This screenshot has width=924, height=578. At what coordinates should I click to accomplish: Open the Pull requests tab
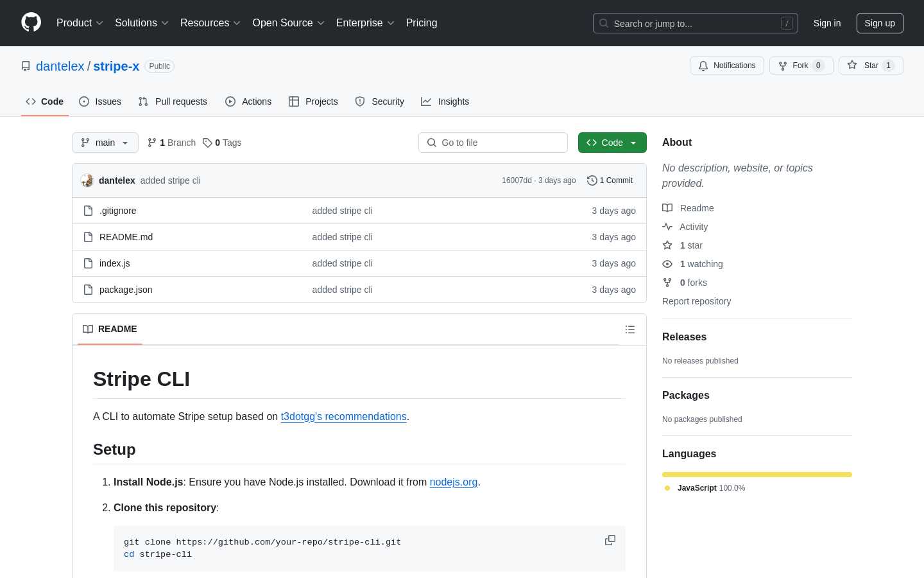pyautogui.click(x=173, y=101)
